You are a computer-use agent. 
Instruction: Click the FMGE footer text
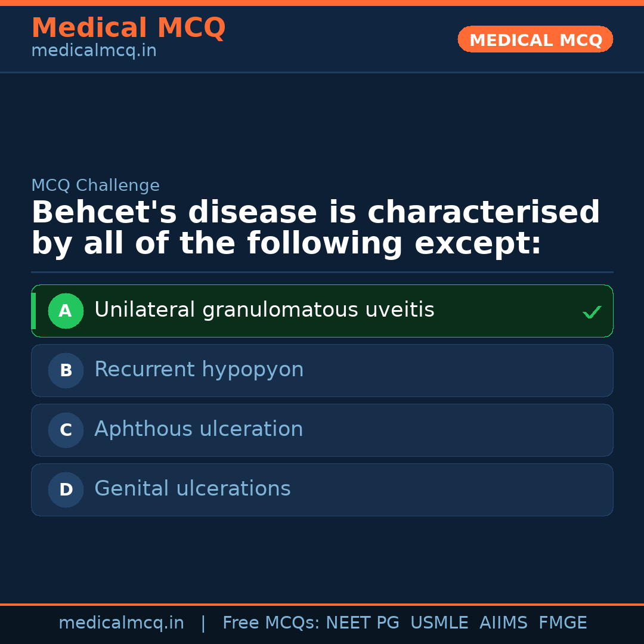(562, 623)
